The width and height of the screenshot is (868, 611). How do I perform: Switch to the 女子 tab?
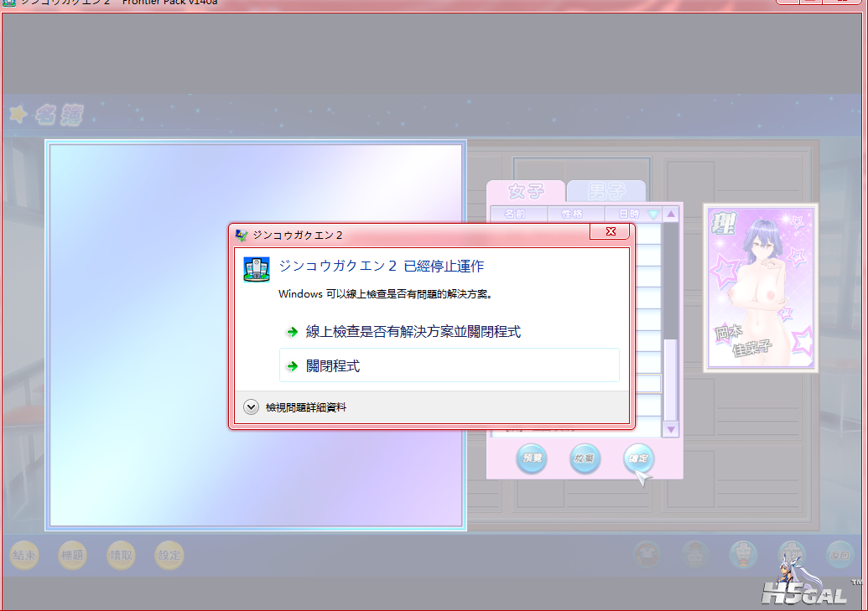pos(526,192)
